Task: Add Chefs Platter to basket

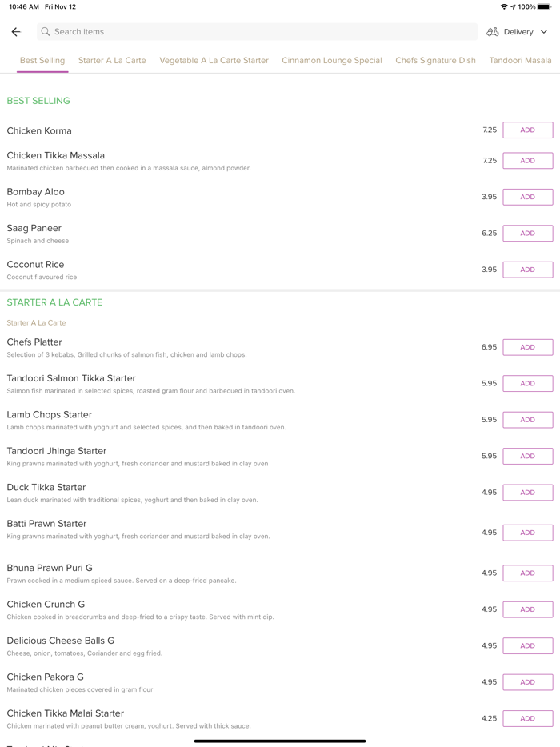Action: [x=527, y=347]
